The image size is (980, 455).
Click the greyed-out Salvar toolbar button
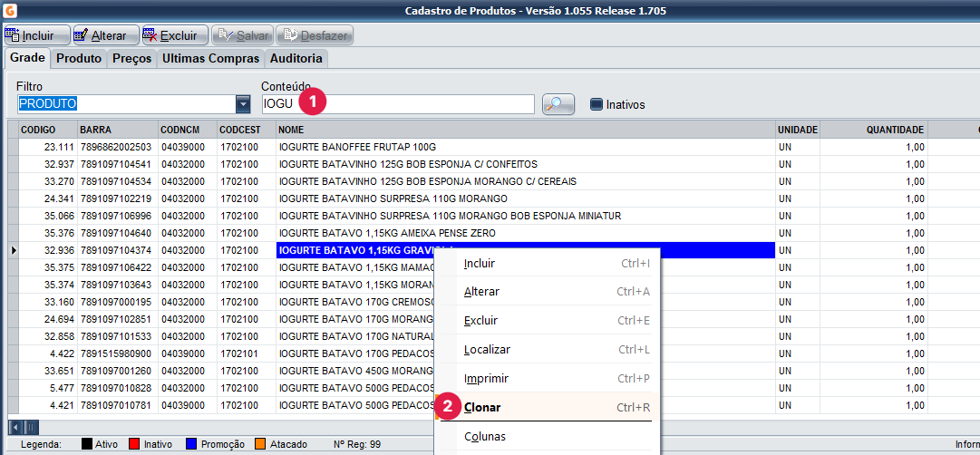242,35
